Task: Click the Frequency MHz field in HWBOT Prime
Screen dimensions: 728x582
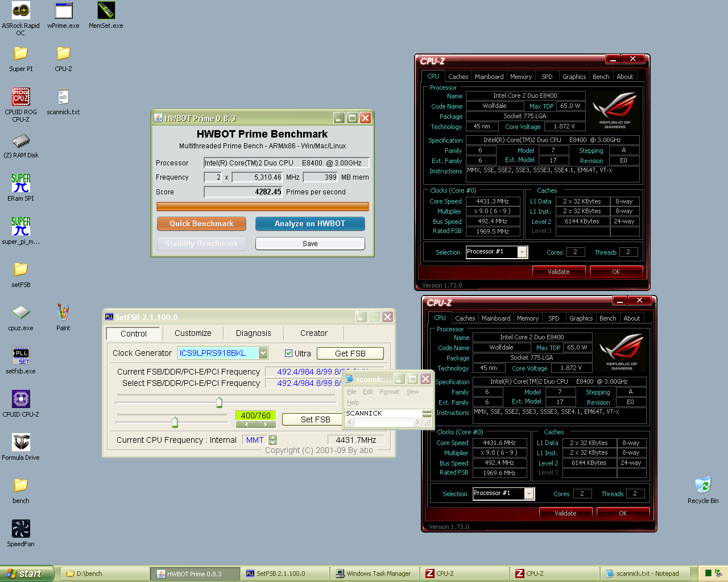Action: 257,177
